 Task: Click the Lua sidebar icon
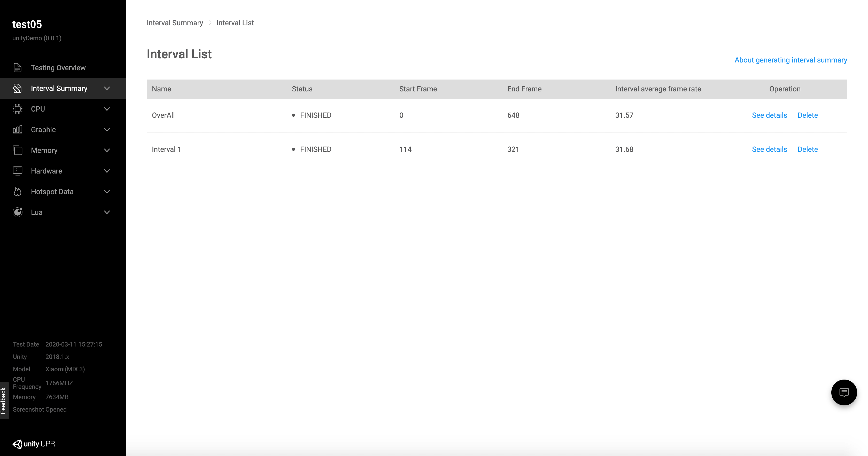pos(18,212)
